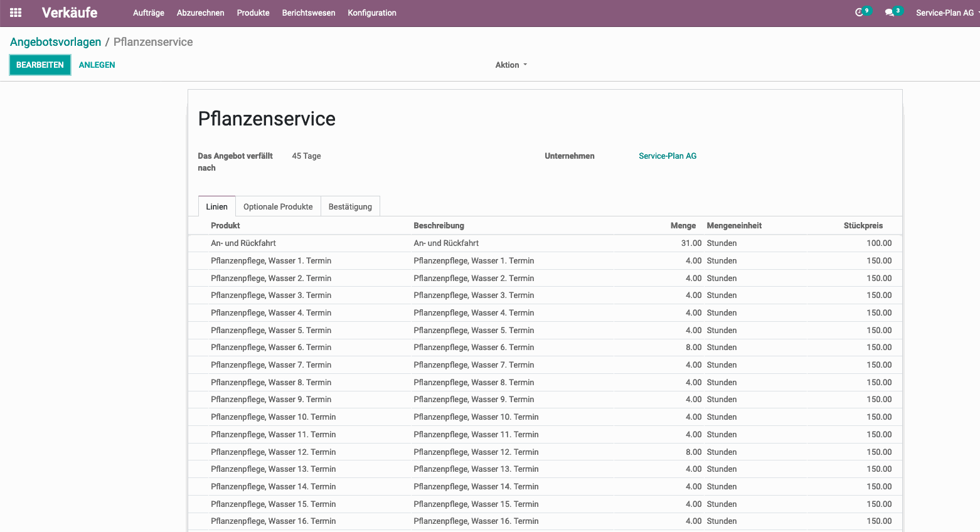Open the Service-Plan AG user menu

click(946, 13)
